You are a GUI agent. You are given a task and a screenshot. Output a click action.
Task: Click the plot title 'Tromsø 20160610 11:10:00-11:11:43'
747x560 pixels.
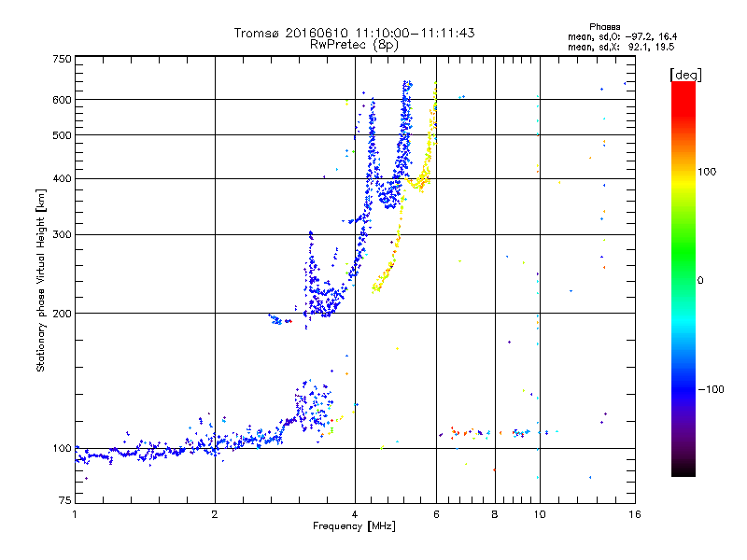point(354,33)
